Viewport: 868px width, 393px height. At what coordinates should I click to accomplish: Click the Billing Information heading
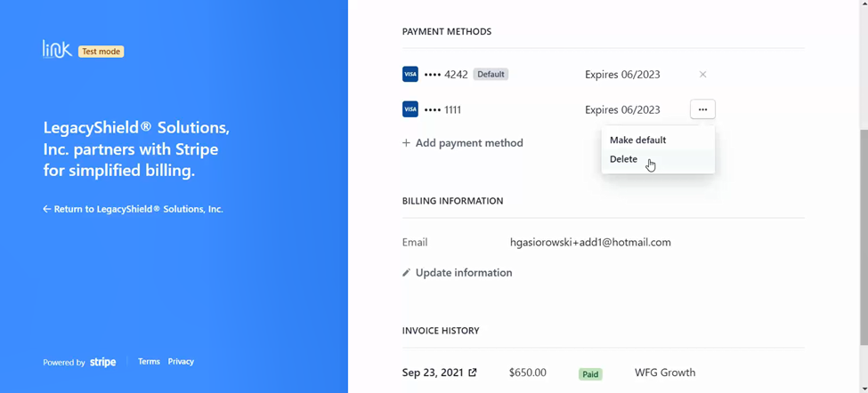pyautogui.click(x=453, y=201)
